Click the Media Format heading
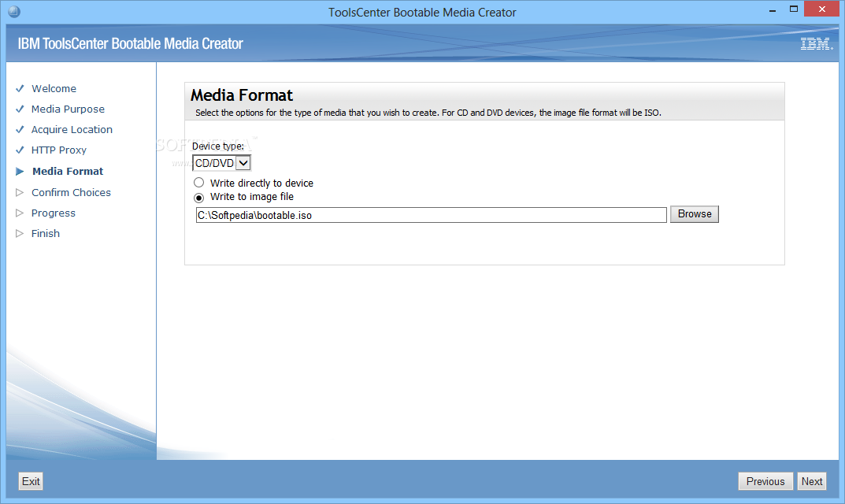Screen dimensions: 845x504 click(x=242, y=95)
